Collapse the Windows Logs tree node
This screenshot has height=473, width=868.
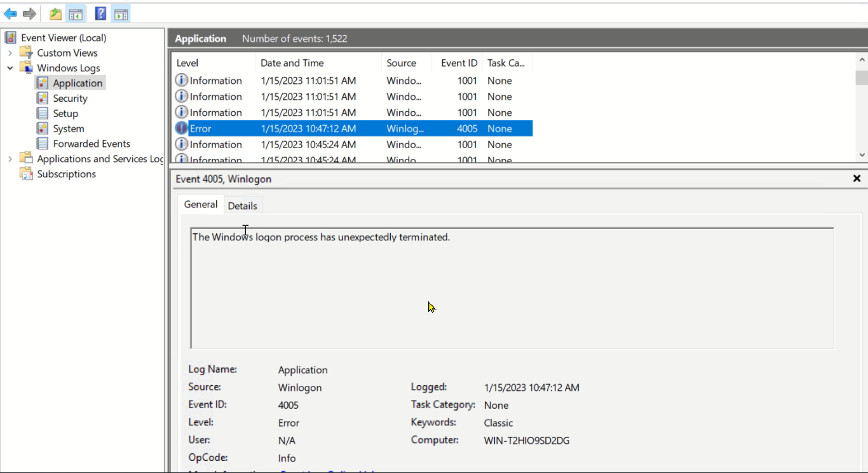[10, 68]
